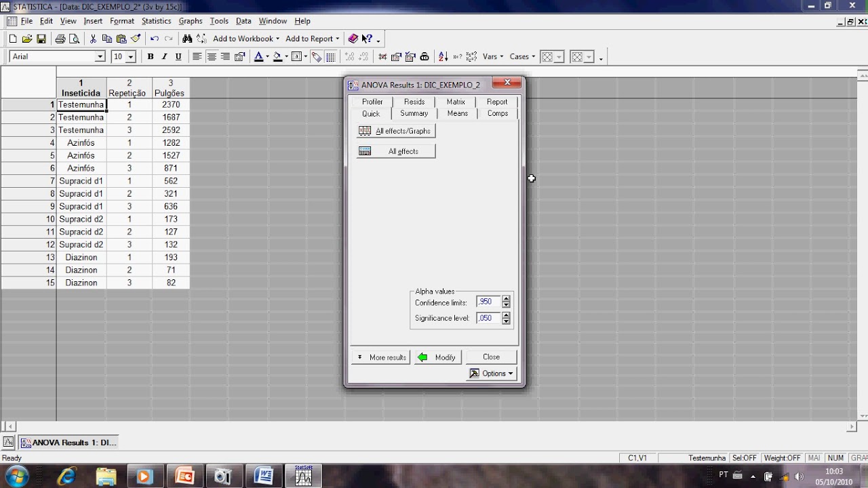Align cell text to the left
Screen dimensions: 868x488
(x=197, y=57)
